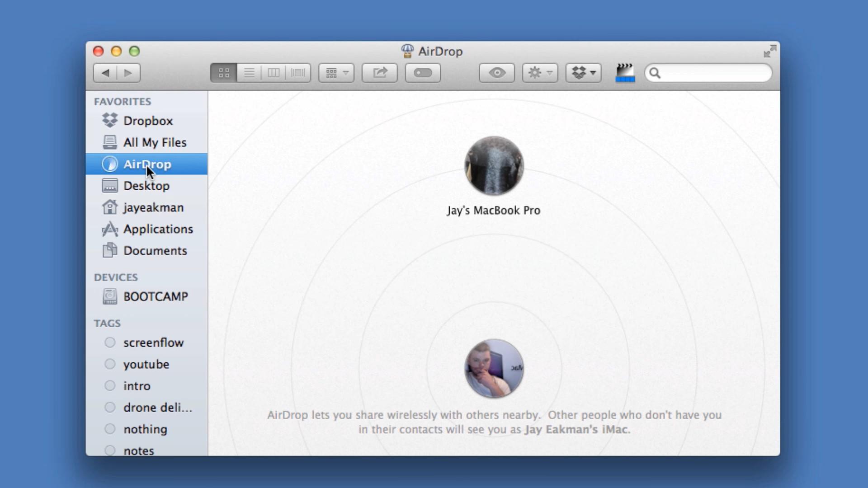
Task: Click the column view icon
Action: pyautogui.click(x=274, y=73)
